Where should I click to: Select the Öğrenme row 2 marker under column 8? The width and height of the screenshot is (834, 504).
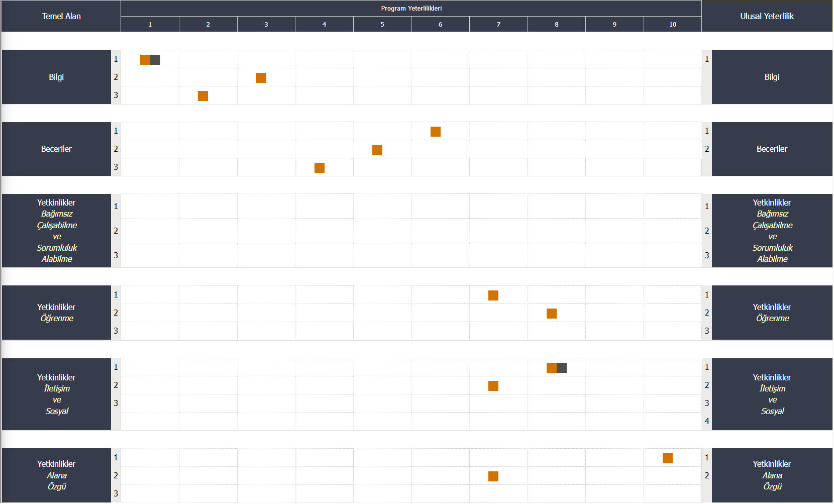[552, 314]
